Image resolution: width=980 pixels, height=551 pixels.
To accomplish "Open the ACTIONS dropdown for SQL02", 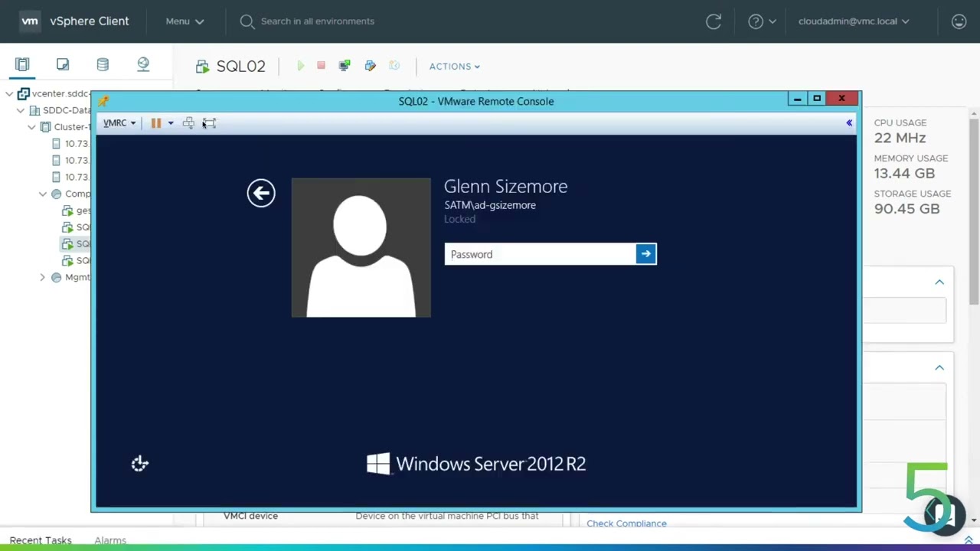I will click(x=455, y=67).
